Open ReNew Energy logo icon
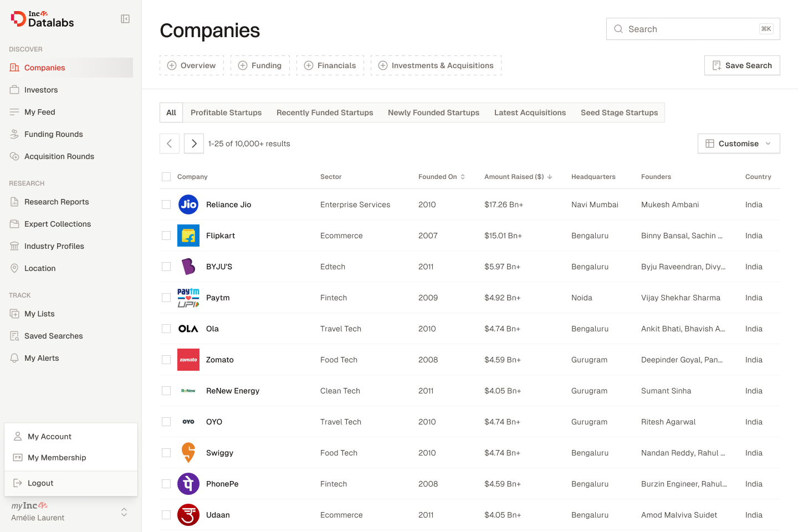This screenshot has height=532, width=798. tap(188, 391)
